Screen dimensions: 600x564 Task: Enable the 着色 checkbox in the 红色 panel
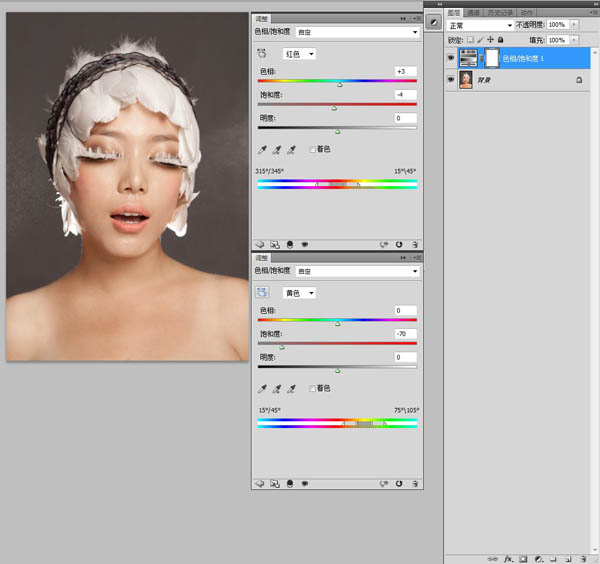point(312,150)
